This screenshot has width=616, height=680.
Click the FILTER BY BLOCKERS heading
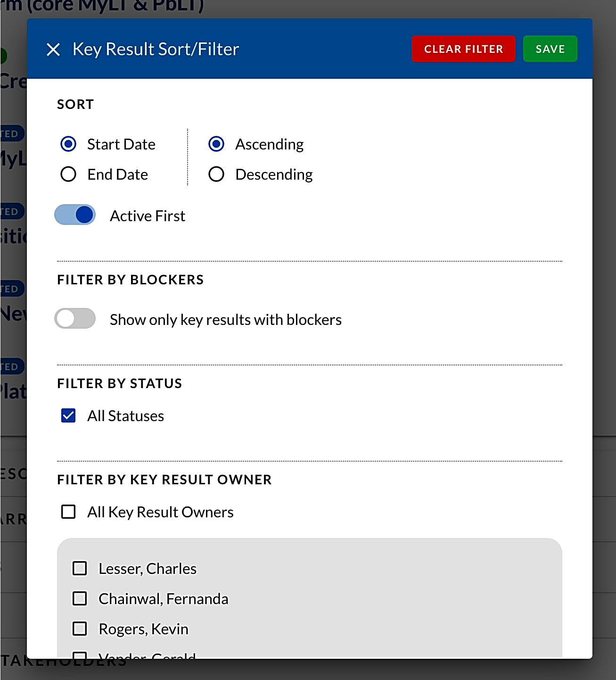[131, 279]
